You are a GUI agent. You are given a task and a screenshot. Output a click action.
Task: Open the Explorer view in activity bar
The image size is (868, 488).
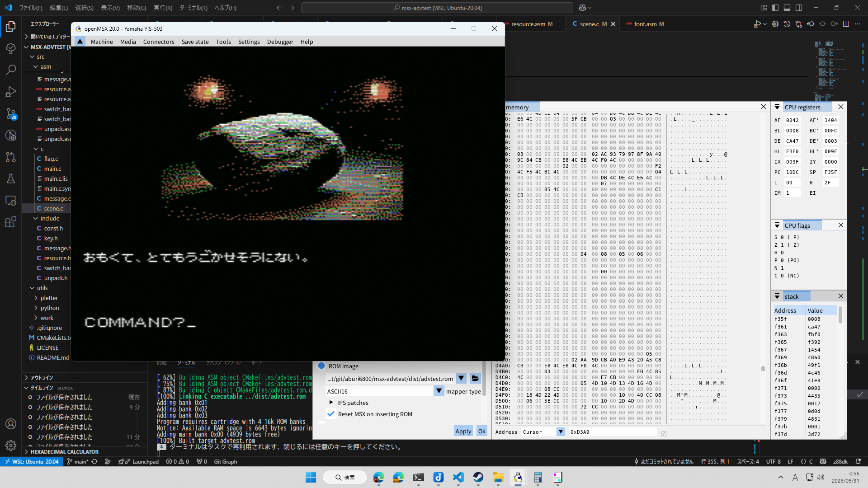[11, 27]
